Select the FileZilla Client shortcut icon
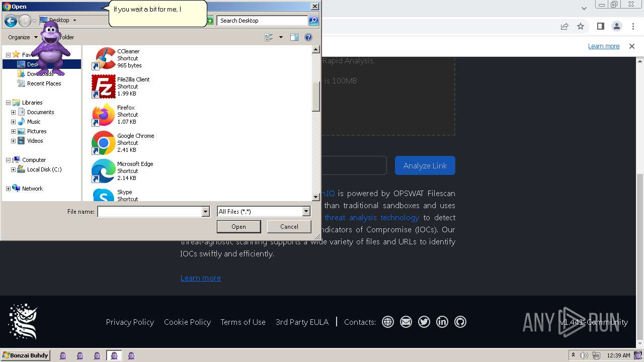644x362 pixels. (104, 86)
